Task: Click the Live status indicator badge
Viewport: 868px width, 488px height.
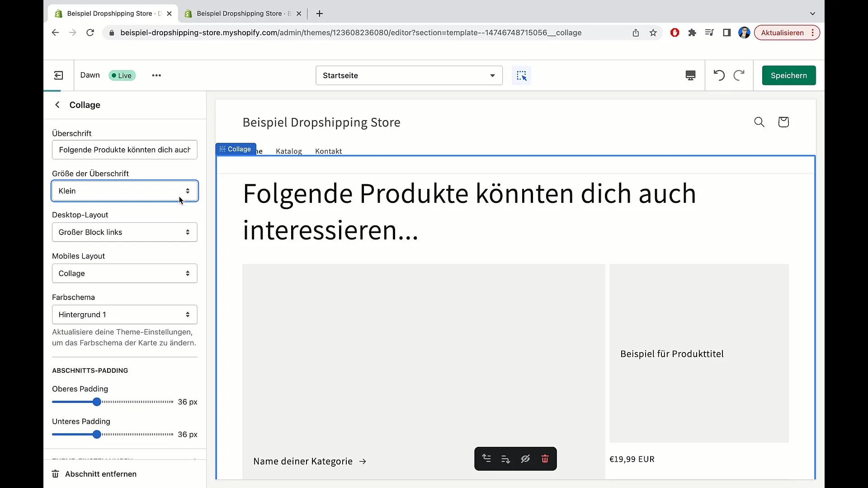Action: point(122,75)
